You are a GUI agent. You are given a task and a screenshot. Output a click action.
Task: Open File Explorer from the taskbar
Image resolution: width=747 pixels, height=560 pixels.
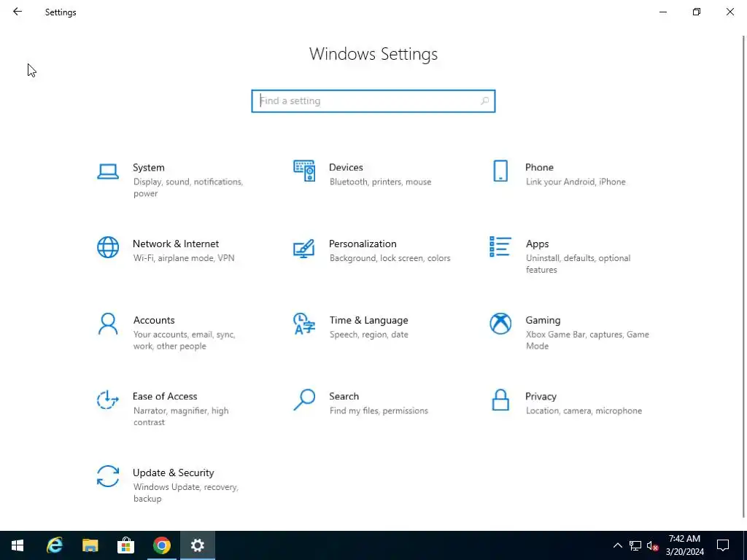tap(90, 545)
